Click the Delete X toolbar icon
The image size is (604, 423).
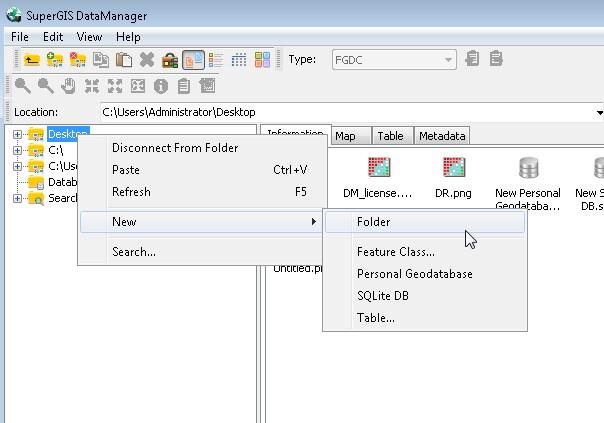[147, 60]
